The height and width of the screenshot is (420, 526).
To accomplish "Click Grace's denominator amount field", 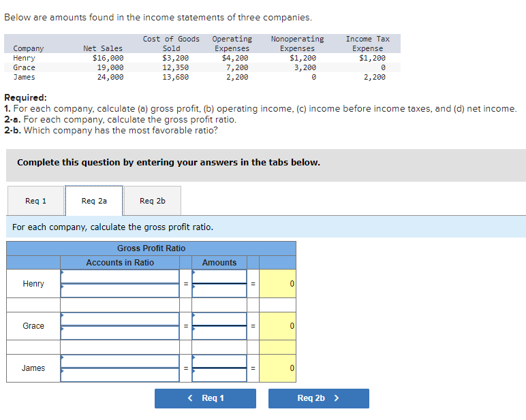I will pos(219,333).
